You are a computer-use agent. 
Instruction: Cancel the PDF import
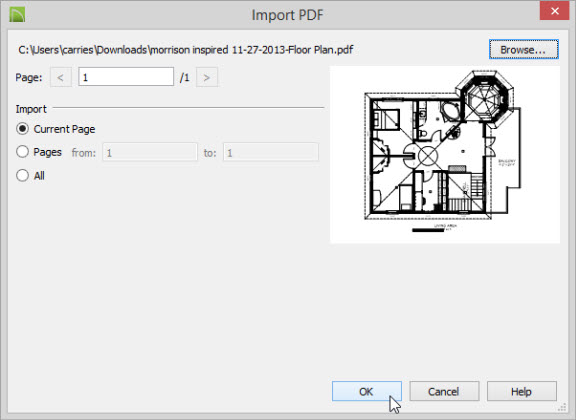coord(444,391)
